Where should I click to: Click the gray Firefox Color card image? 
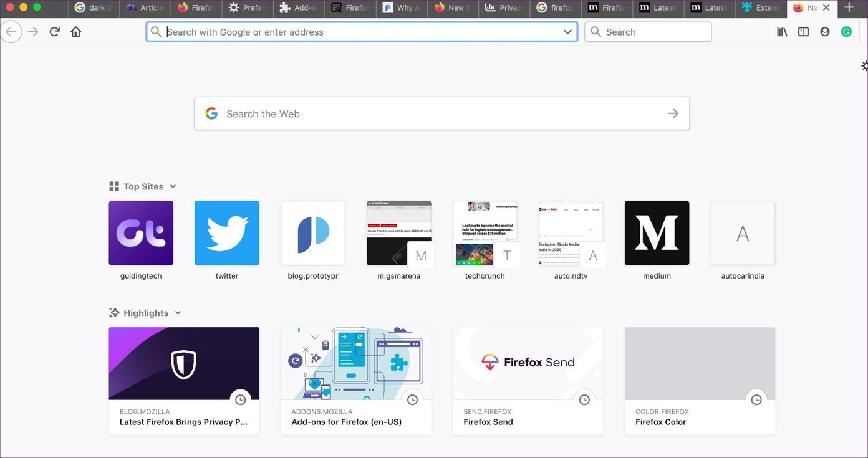click(x=700, y=363)
